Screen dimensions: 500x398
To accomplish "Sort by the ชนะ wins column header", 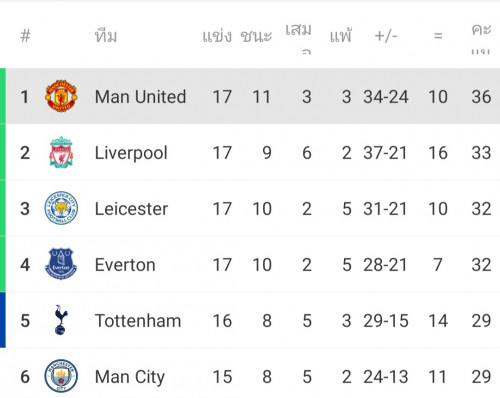I will pyautogui.click(x=256, y=36).
